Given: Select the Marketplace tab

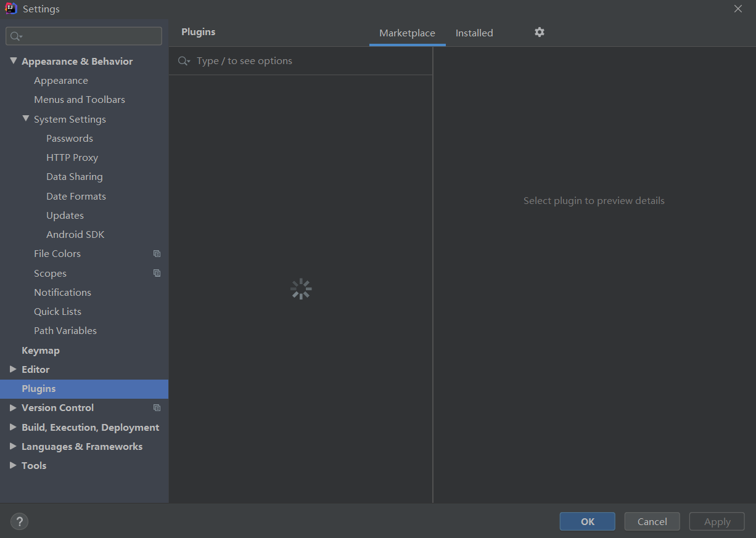Looking at the screenshot, I should tap(407, 33).
